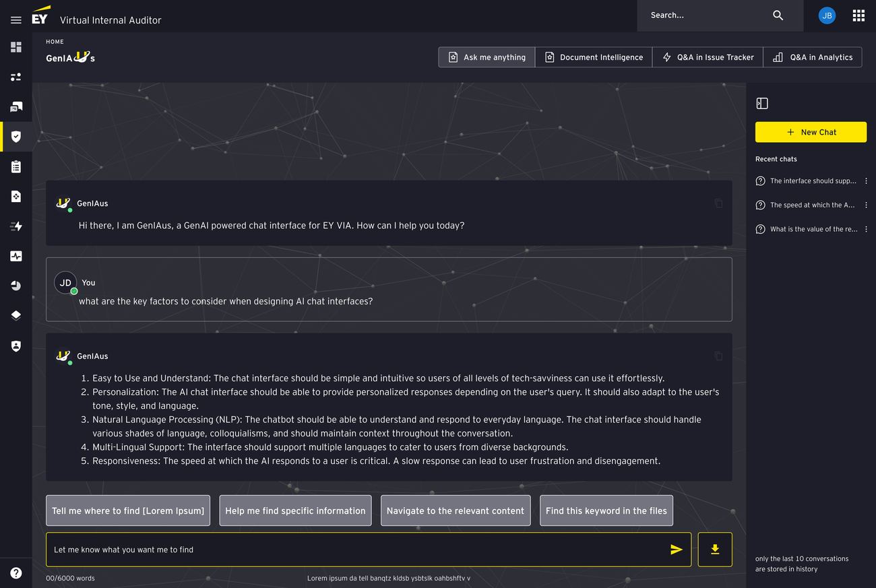
Task: Choose 'Find this keyword in the files' suggestion
Action: [606, 511]
